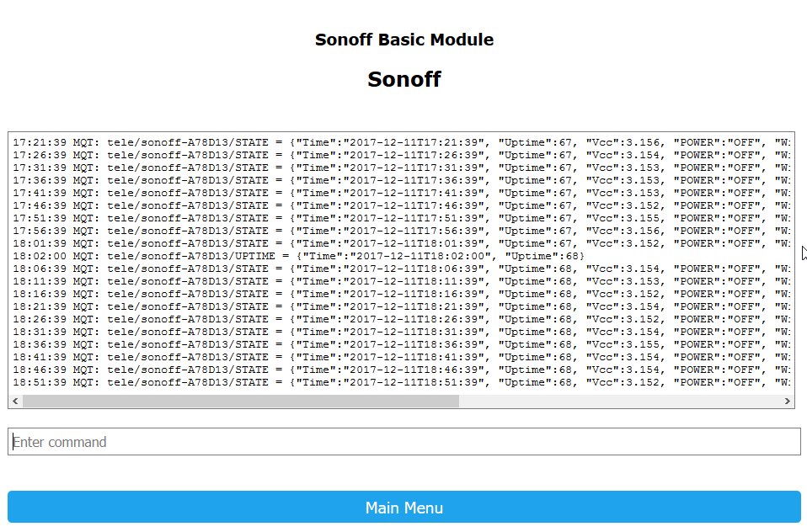The width and height of the screenshot is (807, 532).
Task: Click the 18:11:39 log line
Action: click(x=402, y=281)
